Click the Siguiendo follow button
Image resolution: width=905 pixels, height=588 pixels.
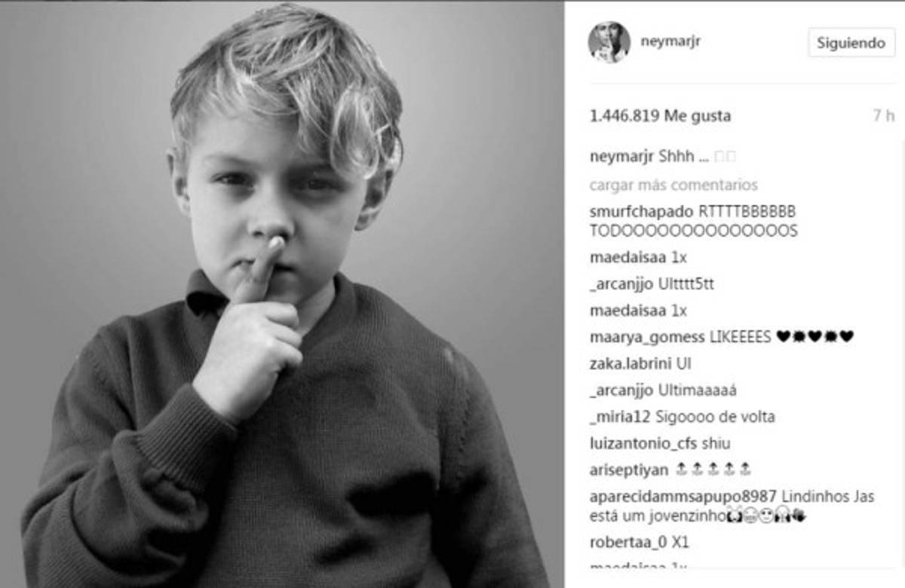click(850, 43)
